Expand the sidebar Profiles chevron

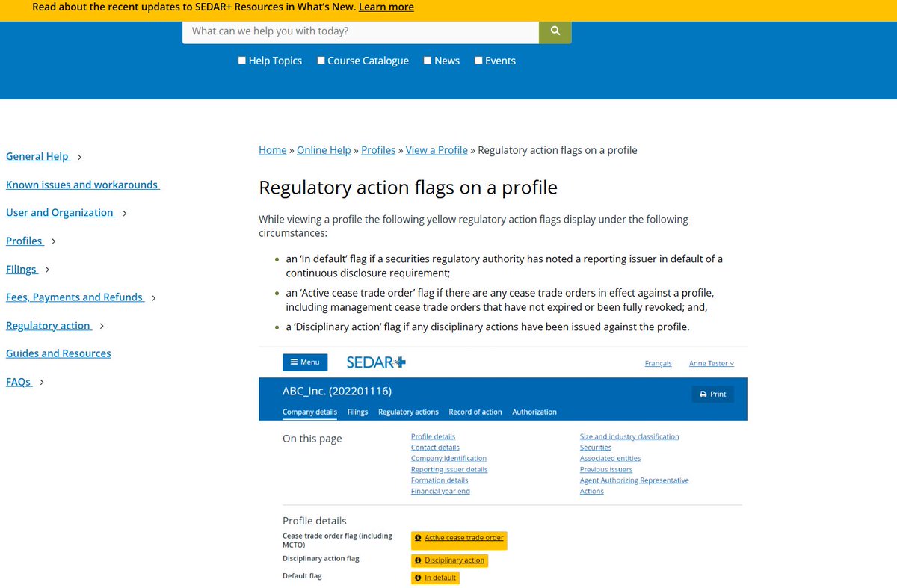[54, 241]
